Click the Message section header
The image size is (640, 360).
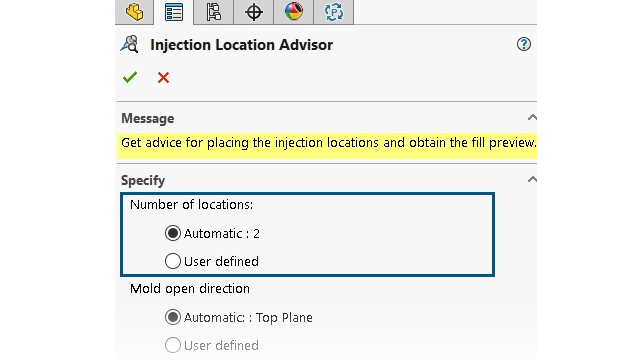point(148,118)
